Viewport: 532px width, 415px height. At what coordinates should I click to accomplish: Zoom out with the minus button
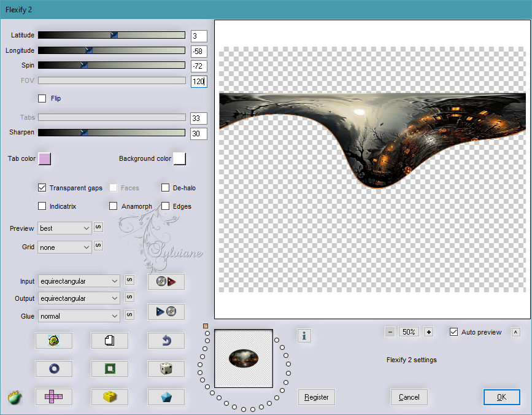390,332
